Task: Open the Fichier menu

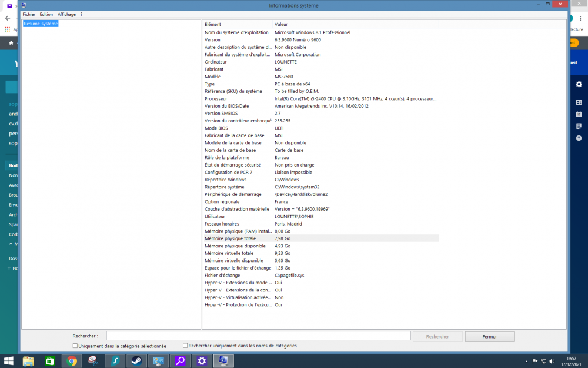Action: click(x=29, y=14)
